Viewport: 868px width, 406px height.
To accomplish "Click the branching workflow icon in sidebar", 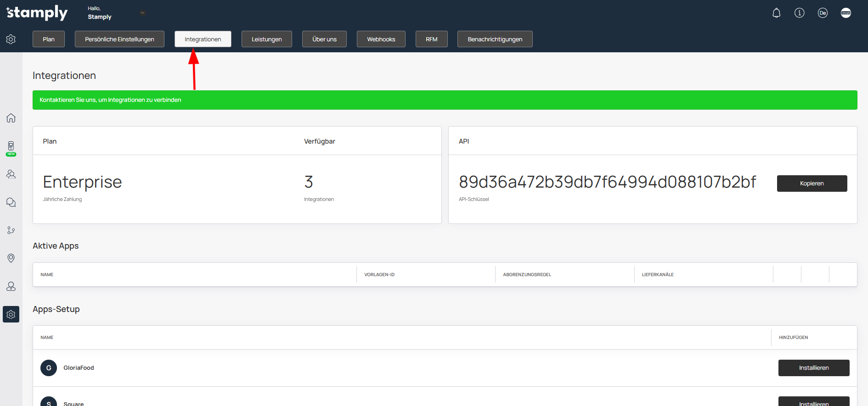I will [x=11, y=230].
